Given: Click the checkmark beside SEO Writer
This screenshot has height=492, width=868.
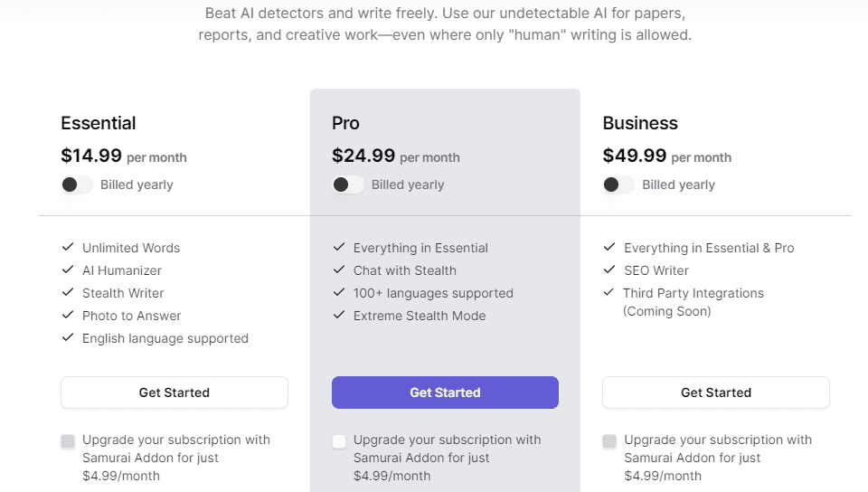Looking at the screenshot, I should [609, 270].
